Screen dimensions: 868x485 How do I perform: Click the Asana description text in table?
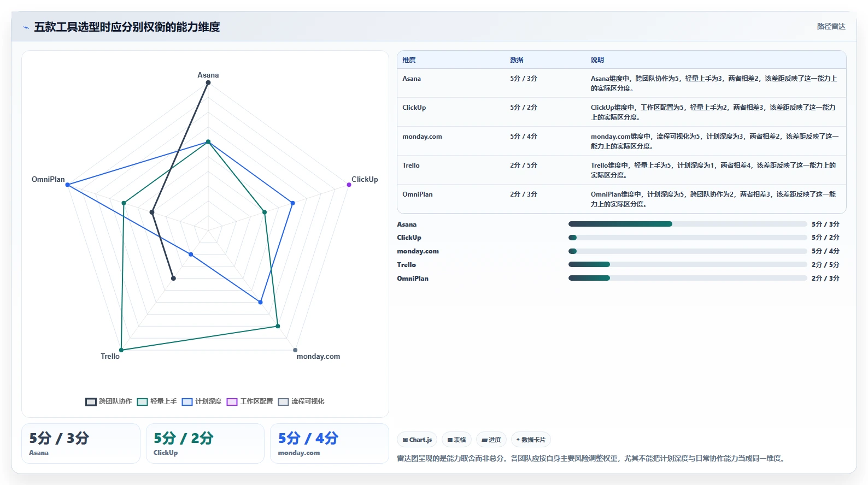coord(714,84)
